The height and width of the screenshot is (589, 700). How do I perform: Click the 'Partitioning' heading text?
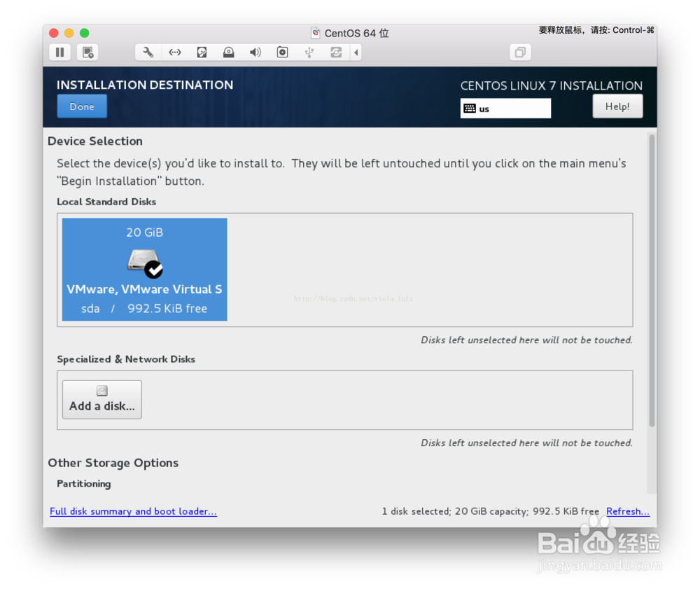tap(84, 484)
